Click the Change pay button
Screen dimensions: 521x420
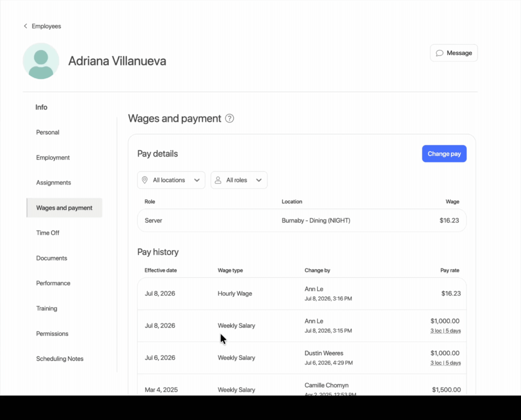point(444,154)
